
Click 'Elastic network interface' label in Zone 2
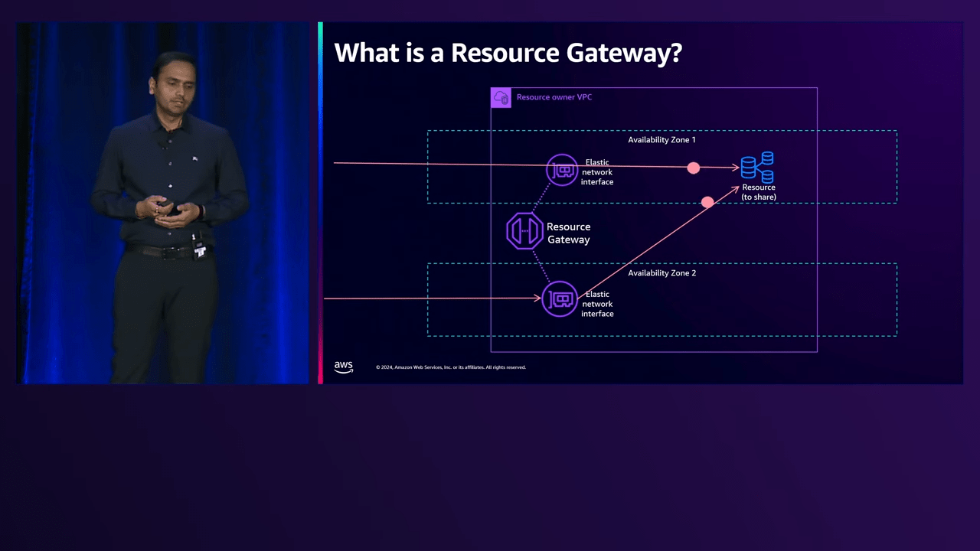pyautogui.click(x=597, y=304)
